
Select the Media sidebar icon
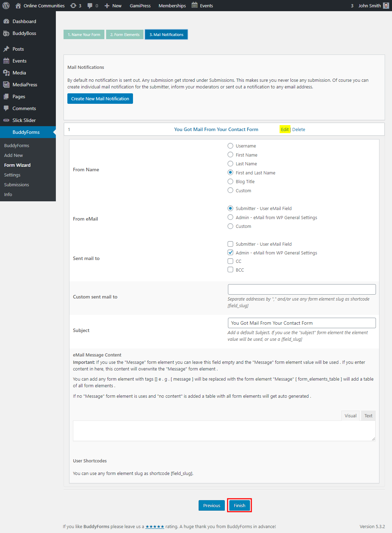(7, 72)
